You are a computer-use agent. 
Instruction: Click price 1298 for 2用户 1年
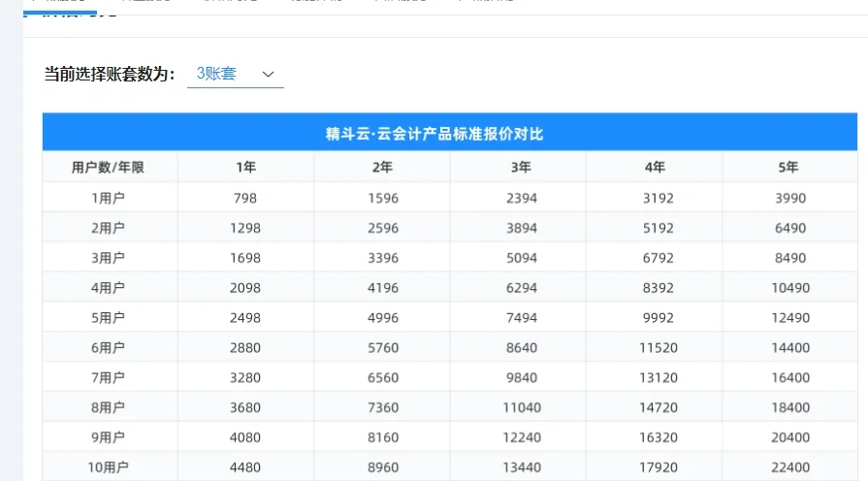pyautogui.click(x=245, y=228)
